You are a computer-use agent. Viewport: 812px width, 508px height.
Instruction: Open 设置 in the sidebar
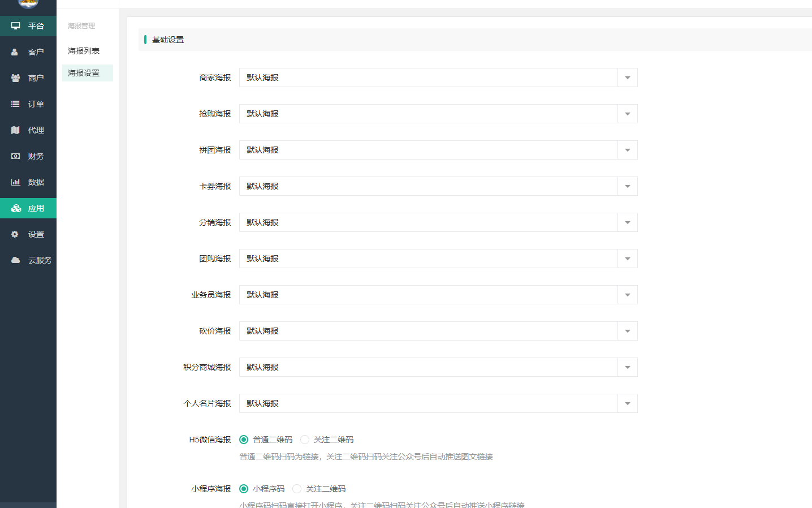point(28,234)
